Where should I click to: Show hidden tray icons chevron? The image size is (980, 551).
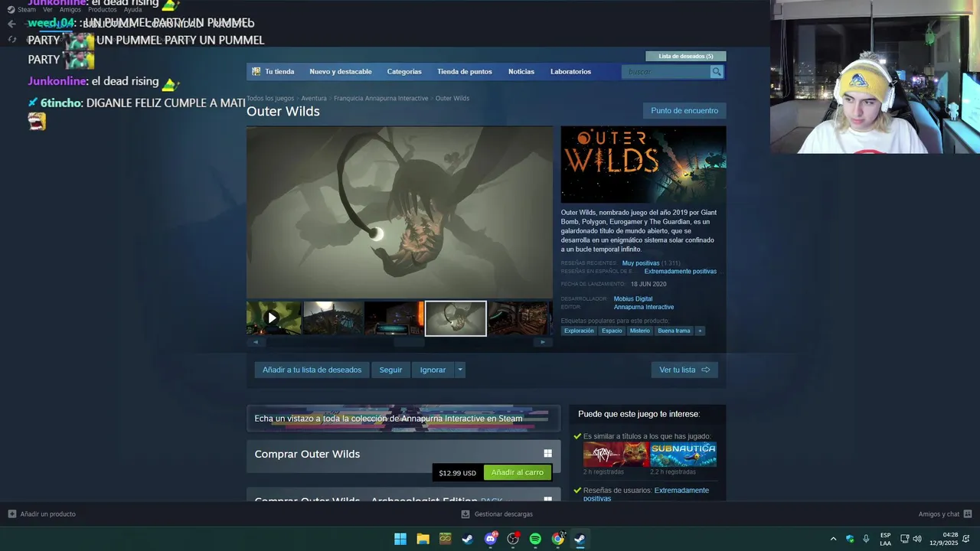(x=833, y=539)
